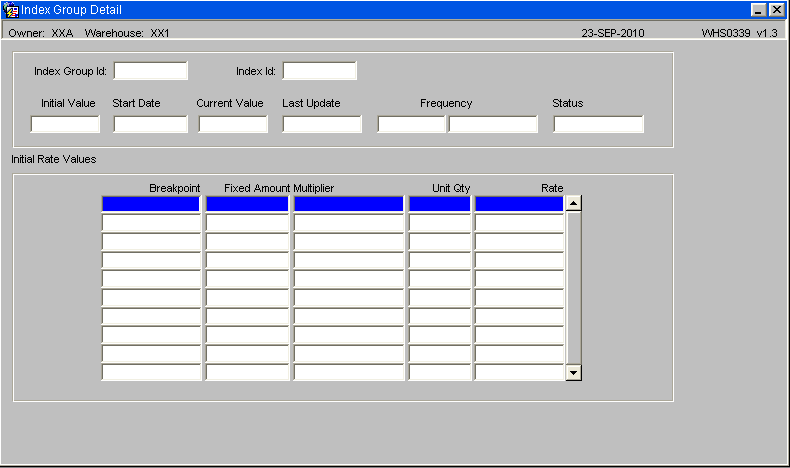Focus the Start Date field
The height and width of the screenshot is (468, 790).
point(151,124)
